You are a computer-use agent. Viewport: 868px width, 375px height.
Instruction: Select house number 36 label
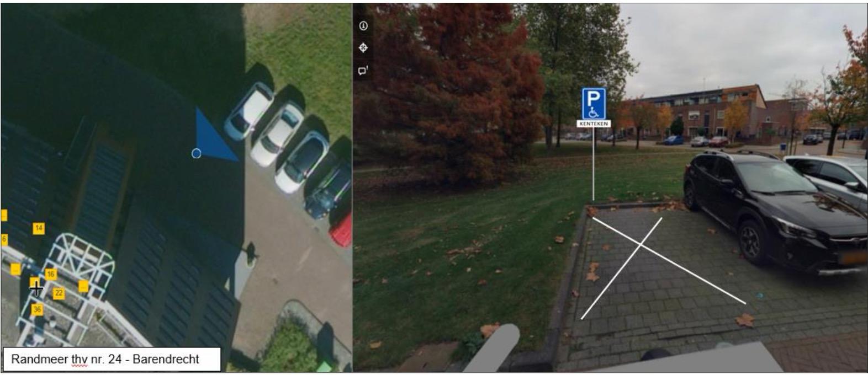[37, 309]
